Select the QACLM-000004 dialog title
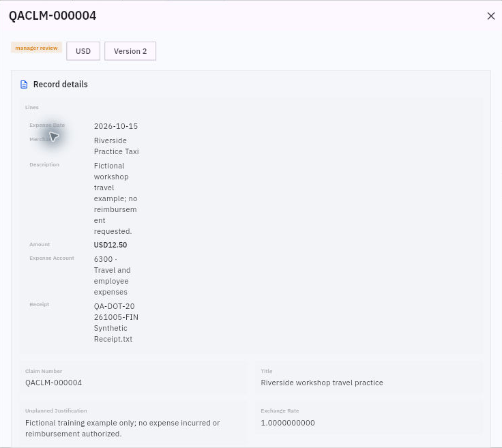This screenshot has width=502, height=448. 53,16
